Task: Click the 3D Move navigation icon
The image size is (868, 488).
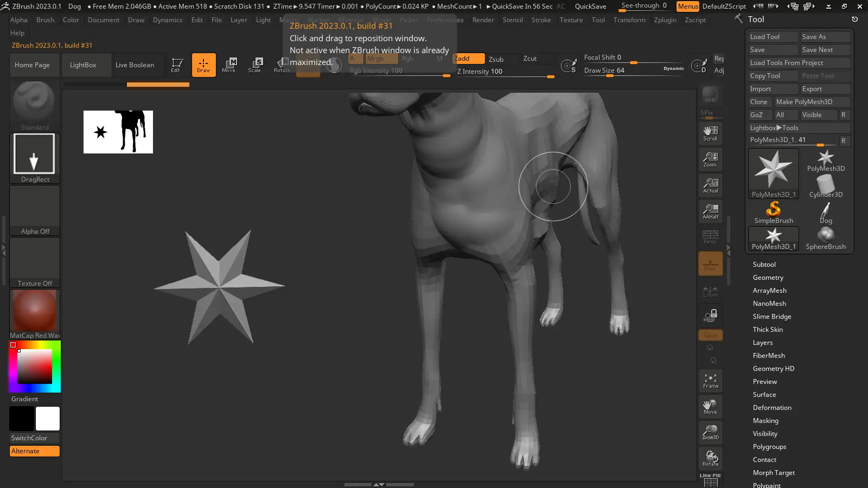Action: click(x=710, y=407)
